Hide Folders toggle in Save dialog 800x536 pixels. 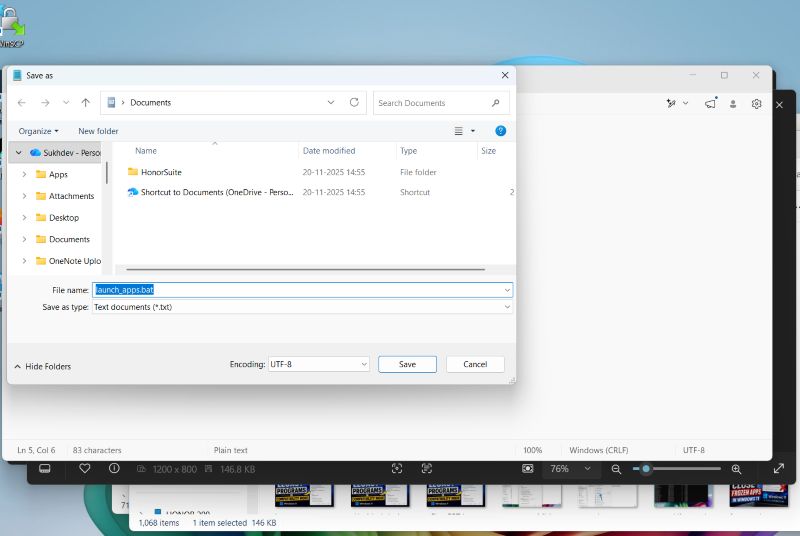[x=43, y=366]
